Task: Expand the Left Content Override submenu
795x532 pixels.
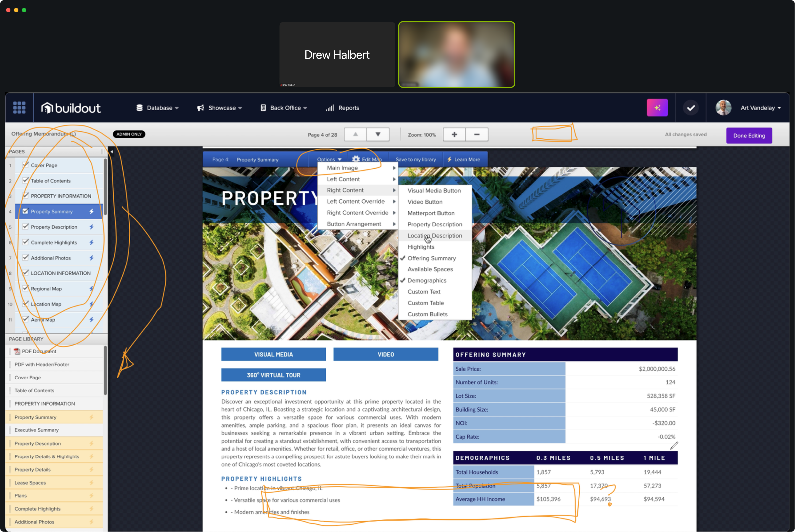Action: (x=358, y=202)
